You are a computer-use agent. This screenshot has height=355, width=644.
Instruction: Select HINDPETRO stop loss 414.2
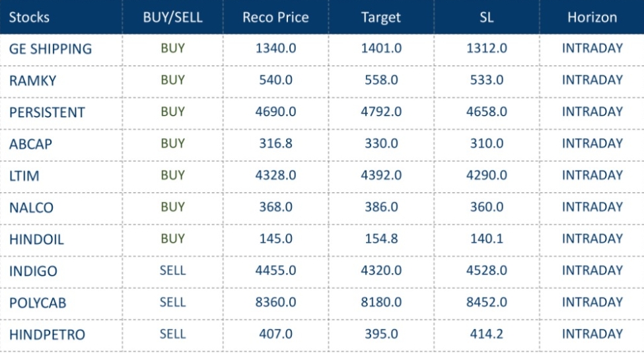pos(487,334)
